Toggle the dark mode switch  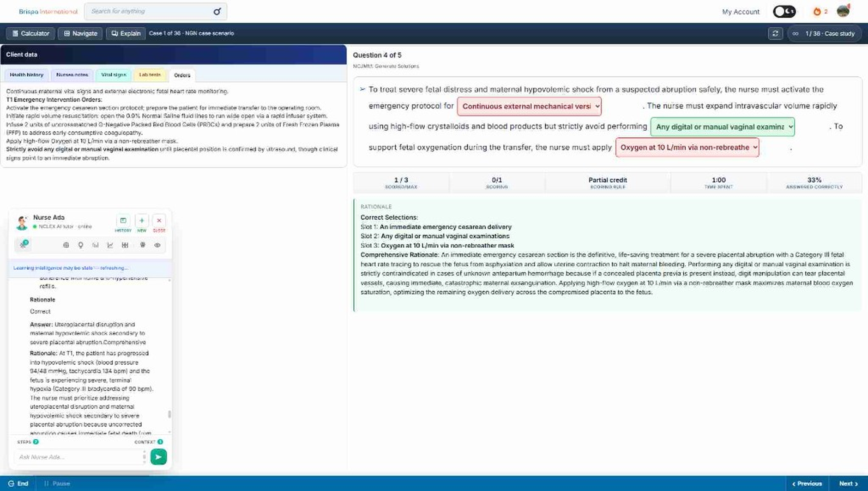tap(784, 11)
